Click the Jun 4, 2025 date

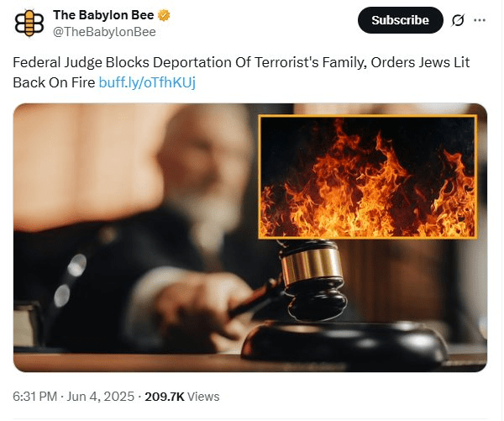click(x=100, y=397)
